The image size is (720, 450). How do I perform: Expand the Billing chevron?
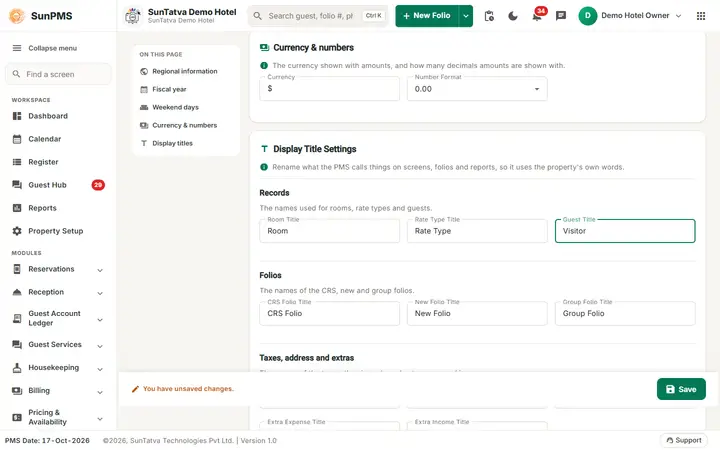[100, 392]
